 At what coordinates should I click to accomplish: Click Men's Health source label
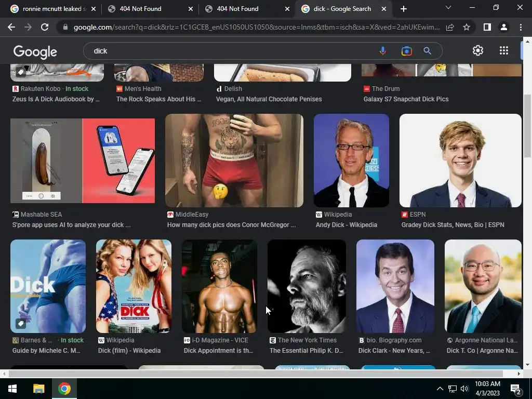point(143,88)
